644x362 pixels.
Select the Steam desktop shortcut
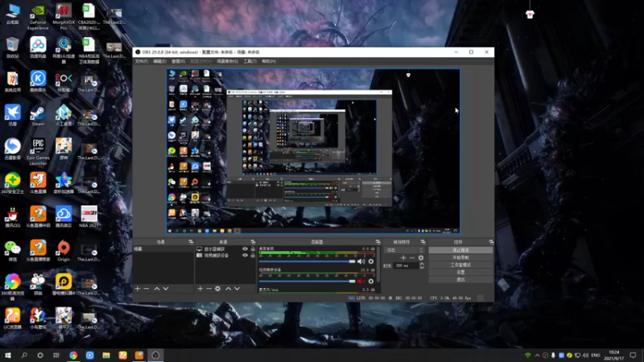[x=38, y=116]
